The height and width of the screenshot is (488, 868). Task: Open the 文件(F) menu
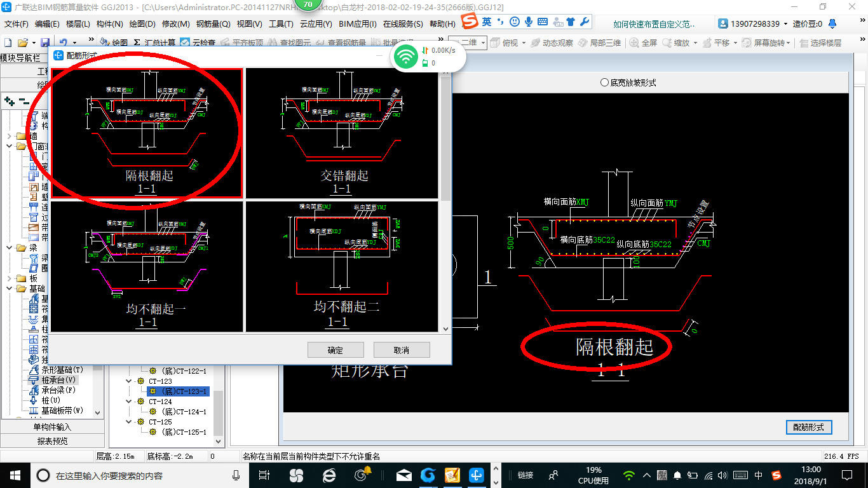point(17,24)
